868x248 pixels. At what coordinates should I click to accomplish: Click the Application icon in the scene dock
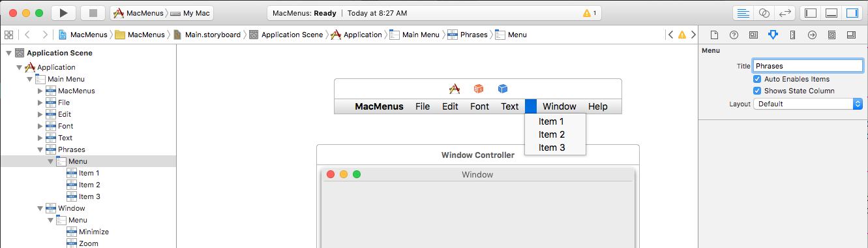click(x=455, y=89)
